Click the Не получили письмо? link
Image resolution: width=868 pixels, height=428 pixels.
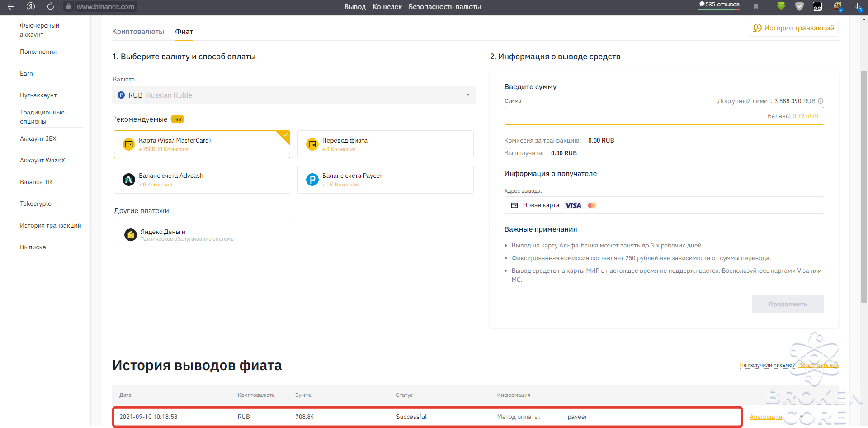tap(767, 365)
